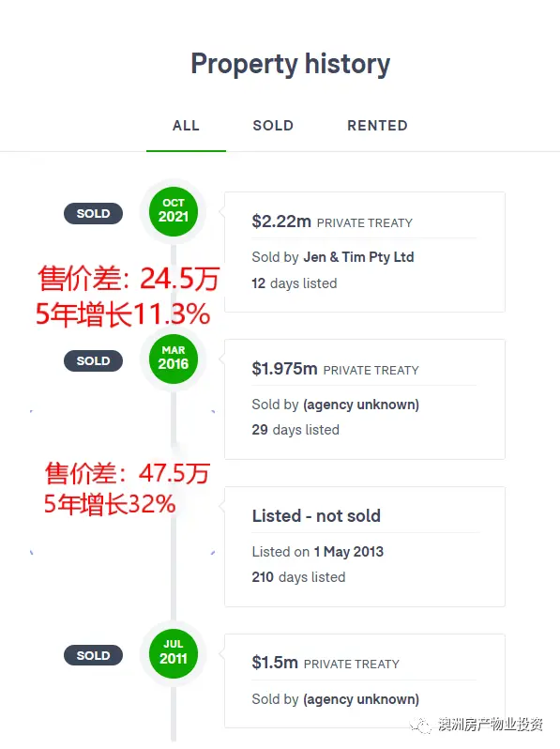
Task: Click the 1 May 2013 listing date
Action: (x=349, y=552)
